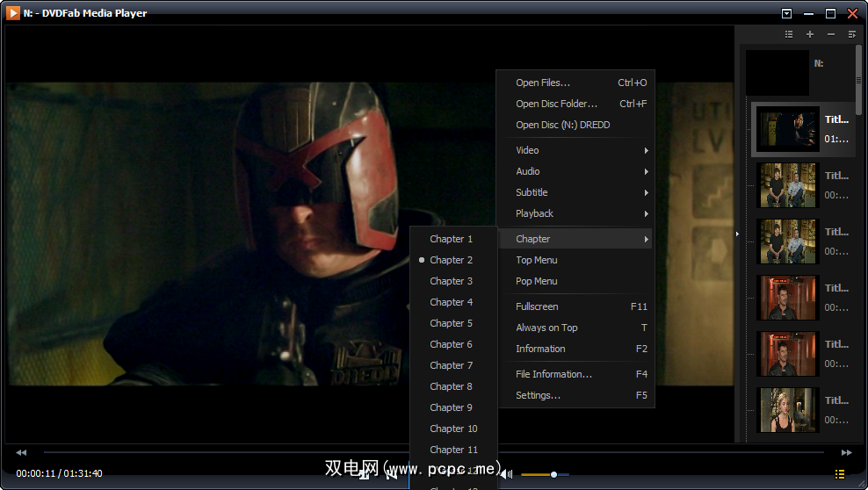
Task: Toggle Always on Top option
Action: click(x=546, y=328)
